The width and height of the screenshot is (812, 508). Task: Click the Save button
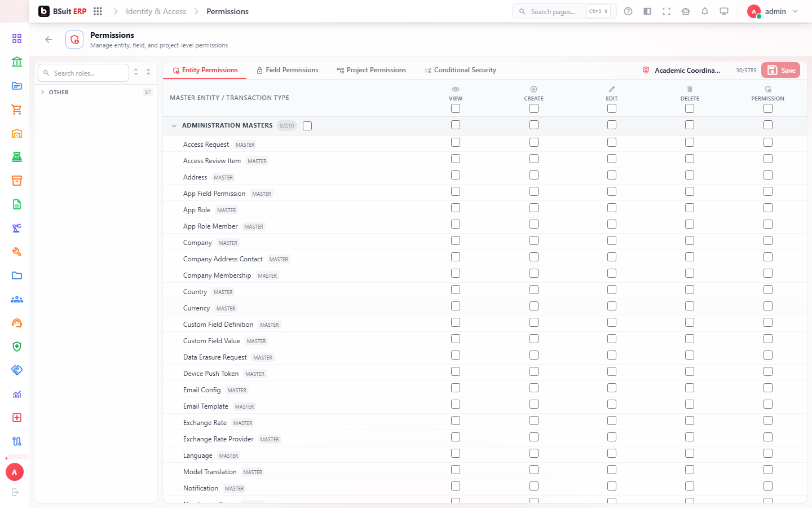[x=781, y=70]
